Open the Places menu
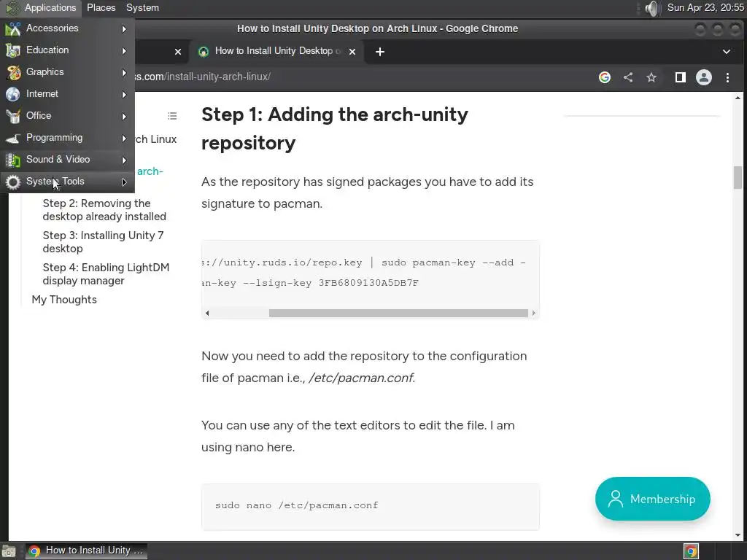Image resolution: width=747 pixels, height=560 pixels. coord(101,7)
